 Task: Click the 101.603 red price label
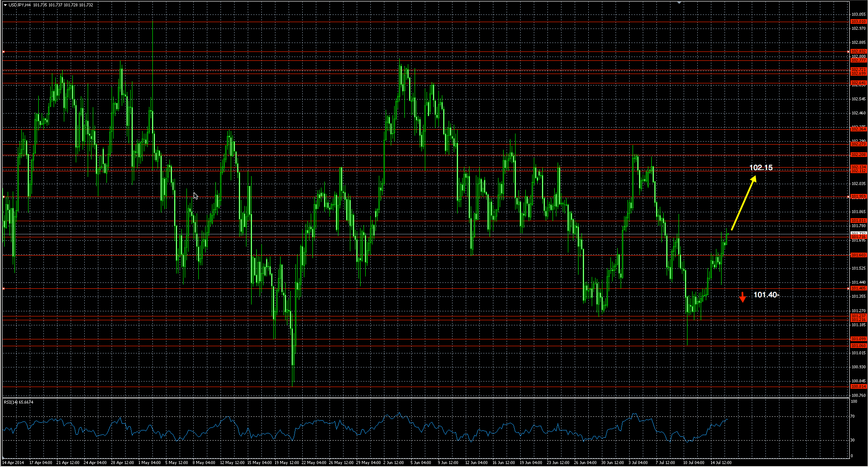click(858, 255)
